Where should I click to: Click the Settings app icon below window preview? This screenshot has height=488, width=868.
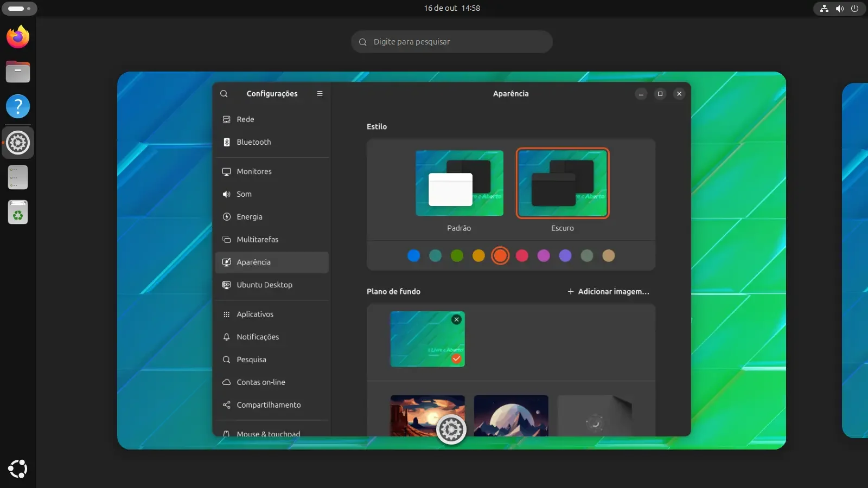pyautogui.click(x=451, y=430)
